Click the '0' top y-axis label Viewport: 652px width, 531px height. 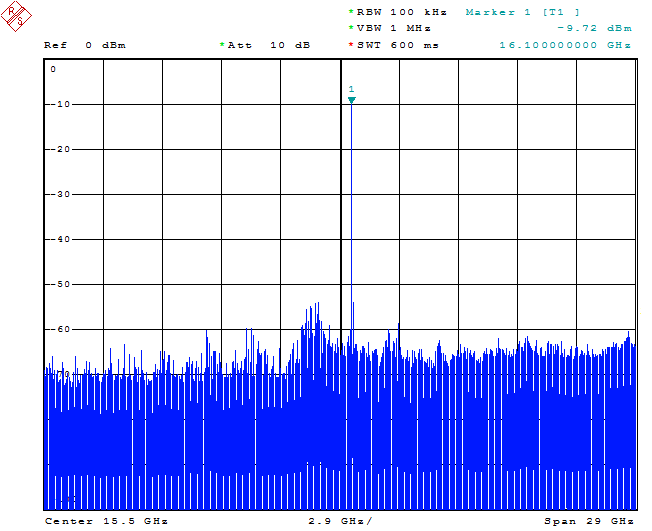53,69
